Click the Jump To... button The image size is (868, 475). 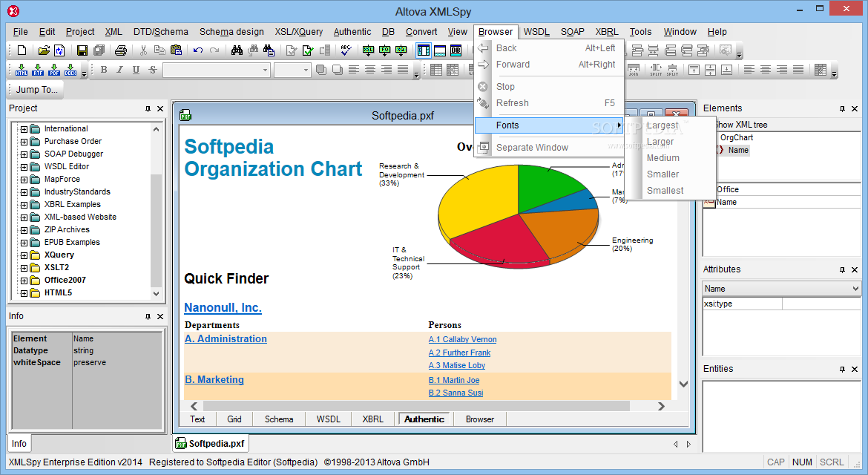[x=36, y=90]
